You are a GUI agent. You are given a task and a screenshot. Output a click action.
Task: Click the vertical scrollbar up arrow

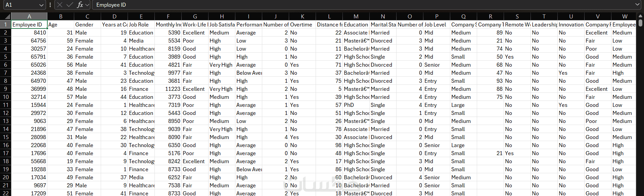point(640,16)
